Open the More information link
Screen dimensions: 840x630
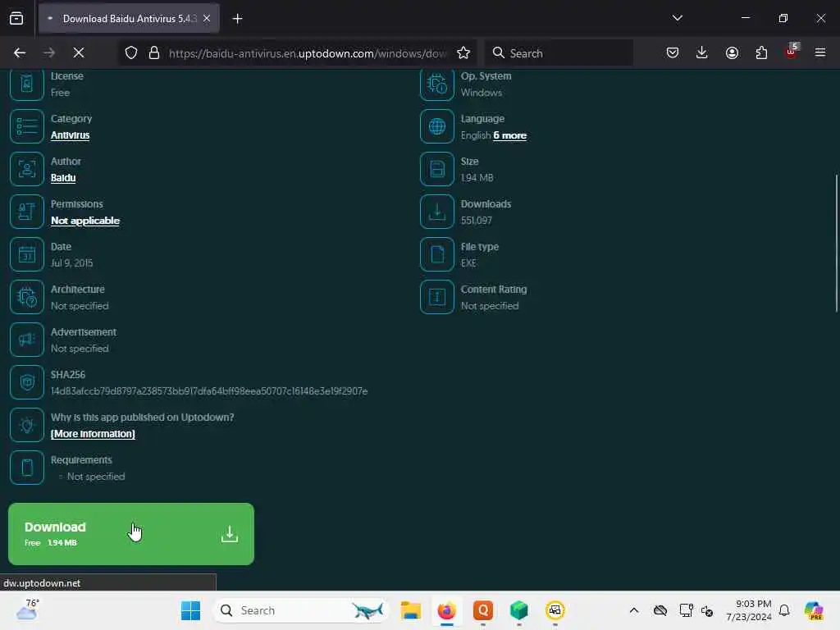point(93,434)
